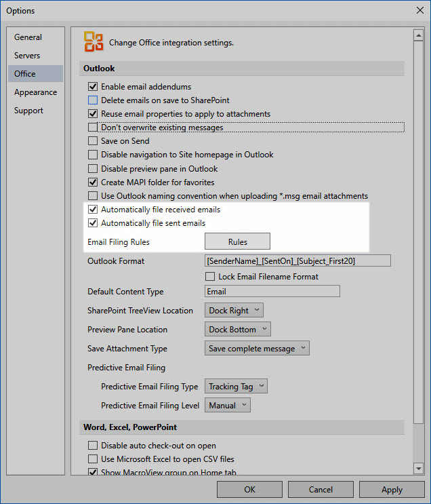The image size is (431, 504).
Task: Open the Preview Pane Location dropdown
Action: tap(238, 329)
